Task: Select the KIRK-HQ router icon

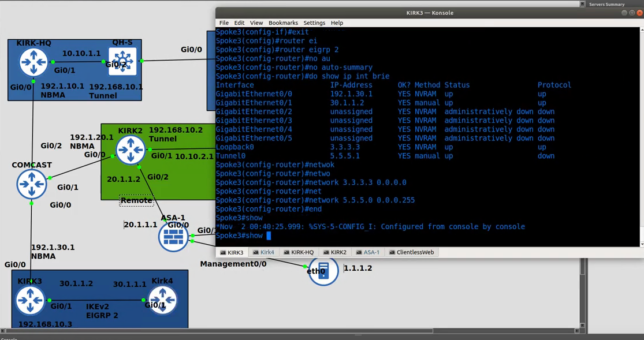Action: (x=33, y=62)
